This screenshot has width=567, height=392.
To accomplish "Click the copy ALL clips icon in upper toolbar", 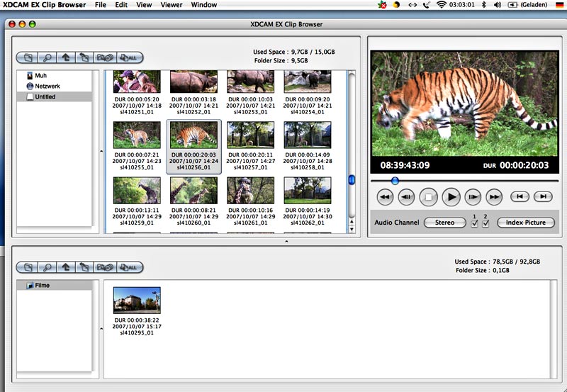I will [x=128, y=57].
